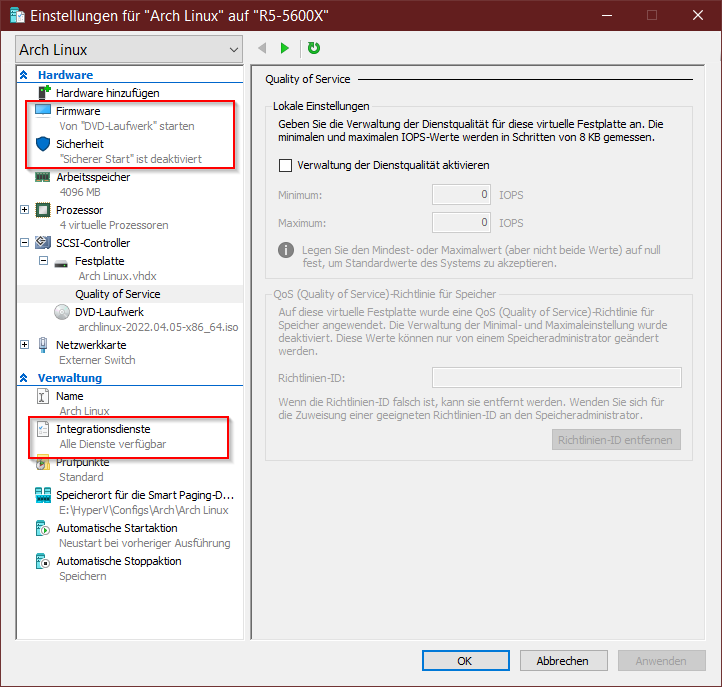Click the green refresh icon
Screen dimensions: 722x687
[x=314, y=48]
